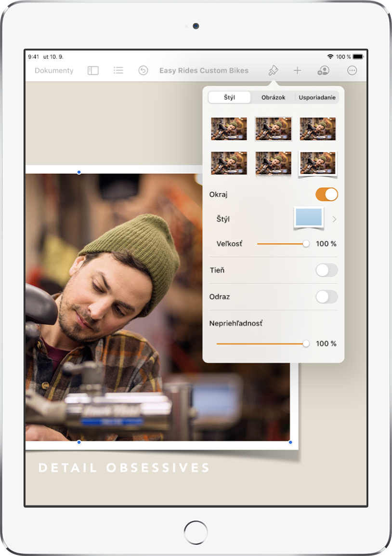Tap the Veľkosť 100 % value
This screenshot has height=556, width=392.
pos(326,244)
